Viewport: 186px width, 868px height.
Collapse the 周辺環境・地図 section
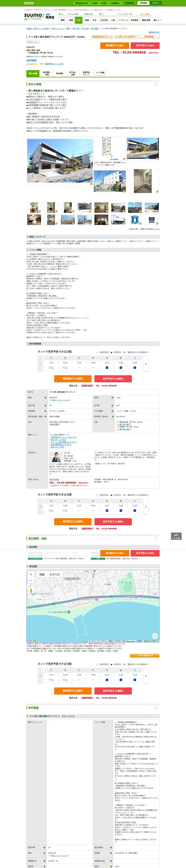click(156, 538)
